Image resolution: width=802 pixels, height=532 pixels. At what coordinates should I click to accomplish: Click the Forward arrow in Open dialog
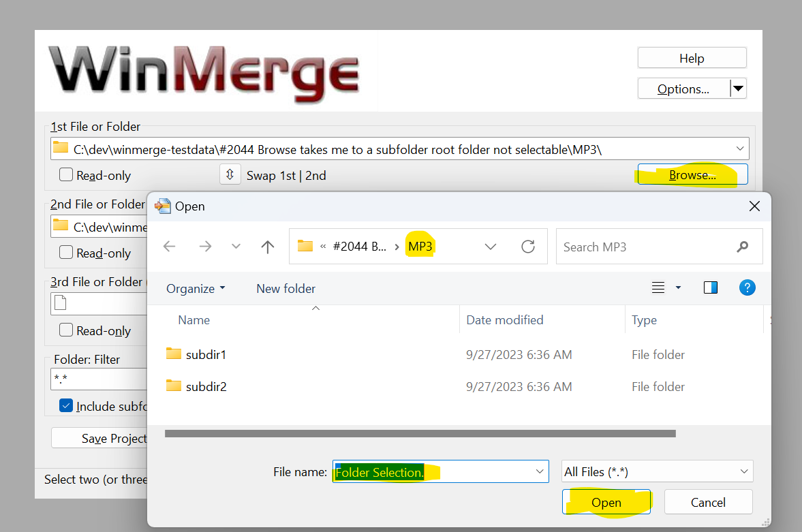(x=205, y=247)
